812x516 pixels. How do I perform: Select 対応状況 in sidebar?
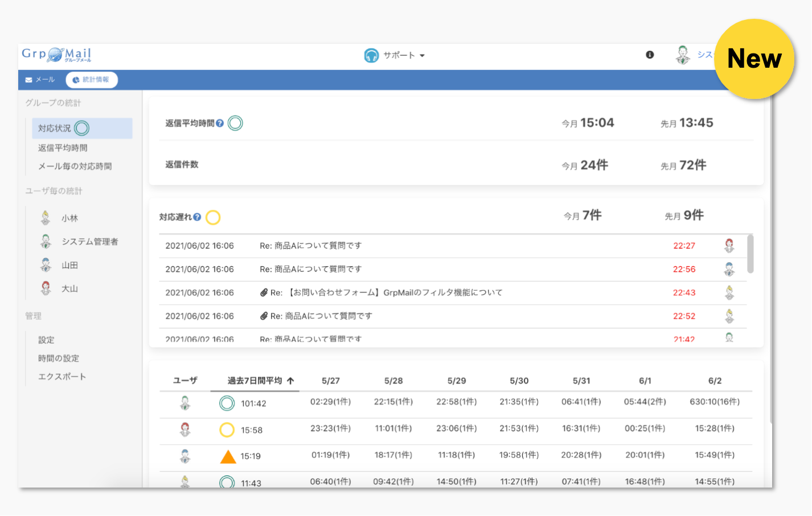[x=55, y=129]
